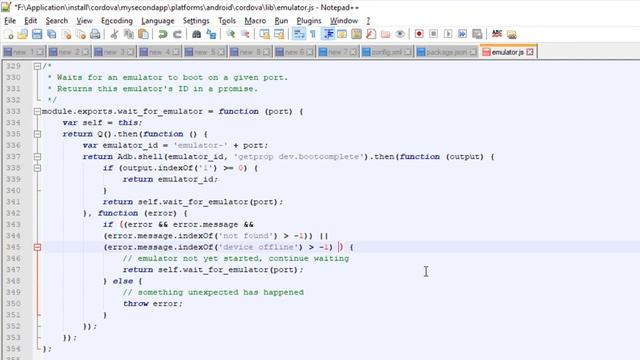This screenshot has width=640, height=360.
Task: Collapse the function fold at line 333
Action: [37, 111]
